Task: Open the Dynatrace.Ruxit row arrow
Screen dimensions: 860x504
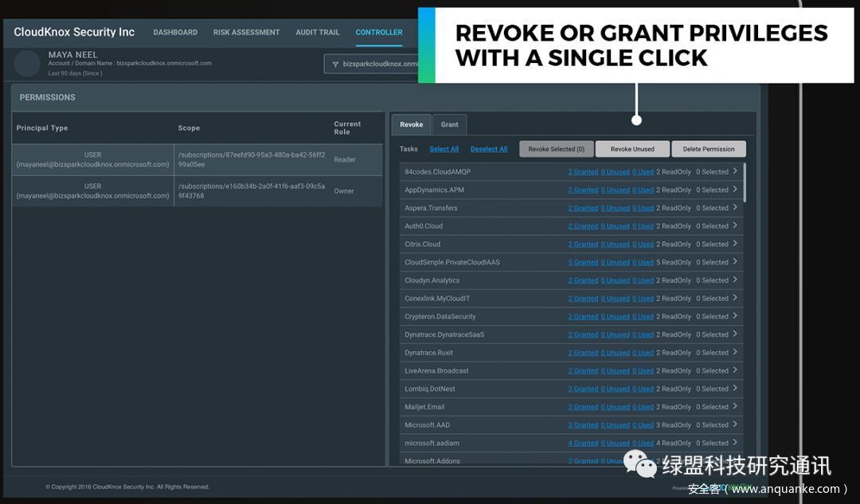Action: point(734,352)
